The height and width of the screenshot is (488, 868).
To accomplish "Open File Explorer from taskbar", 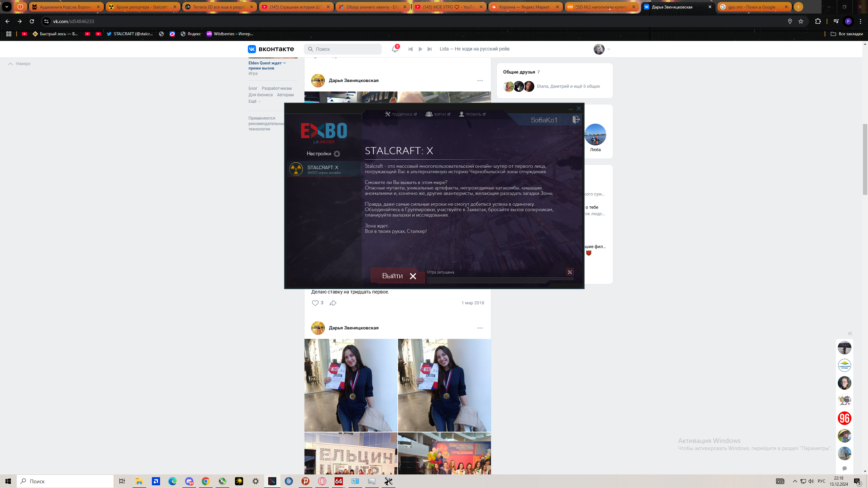I will 139,481.
